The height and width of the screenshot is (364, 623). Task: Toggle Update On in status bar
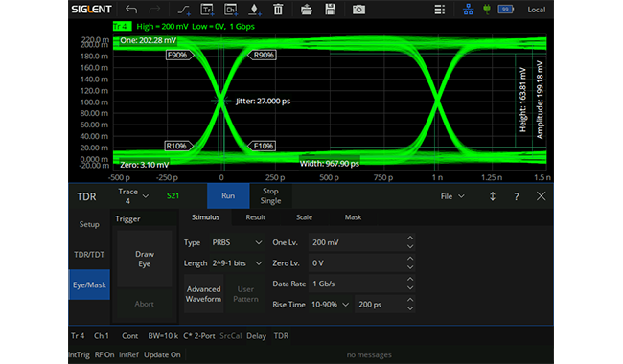coord(162,354)
